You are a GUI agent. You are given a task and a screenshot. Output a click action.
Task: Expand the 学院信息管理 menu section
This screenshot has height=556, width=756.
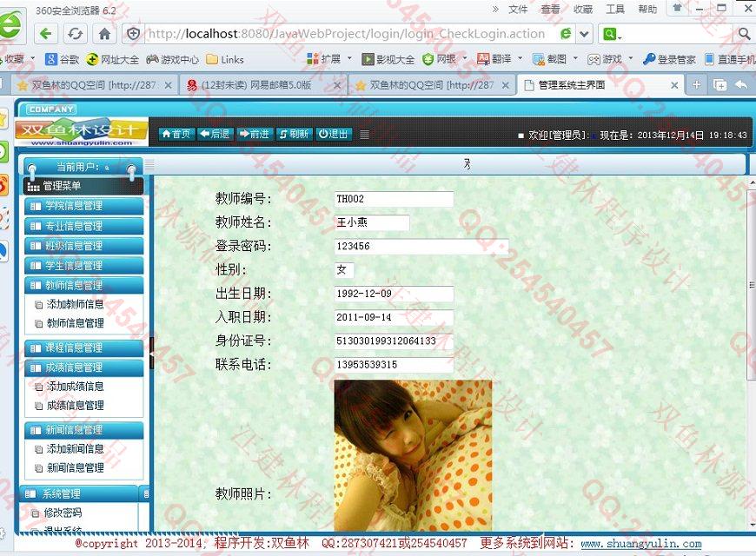84,206
